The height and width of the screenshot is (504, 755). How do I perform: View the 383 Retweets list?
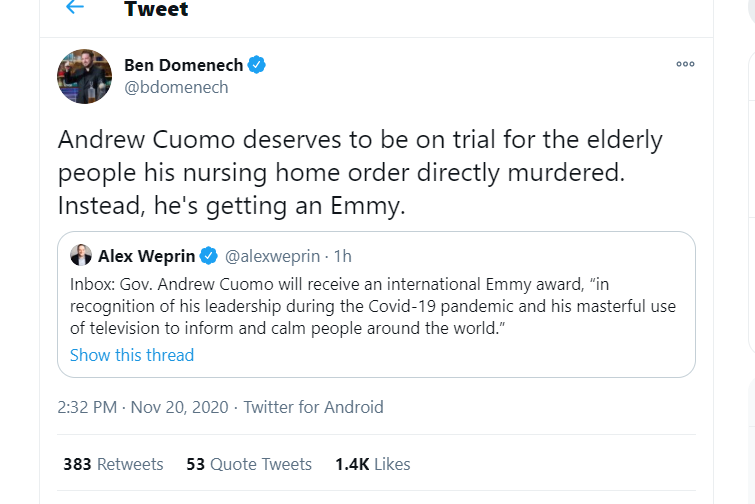click(x=113, y=464)
